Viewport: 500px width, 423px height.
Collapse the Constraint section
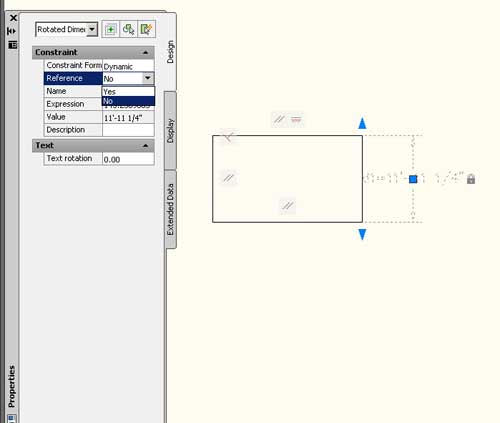pos(145,53)
